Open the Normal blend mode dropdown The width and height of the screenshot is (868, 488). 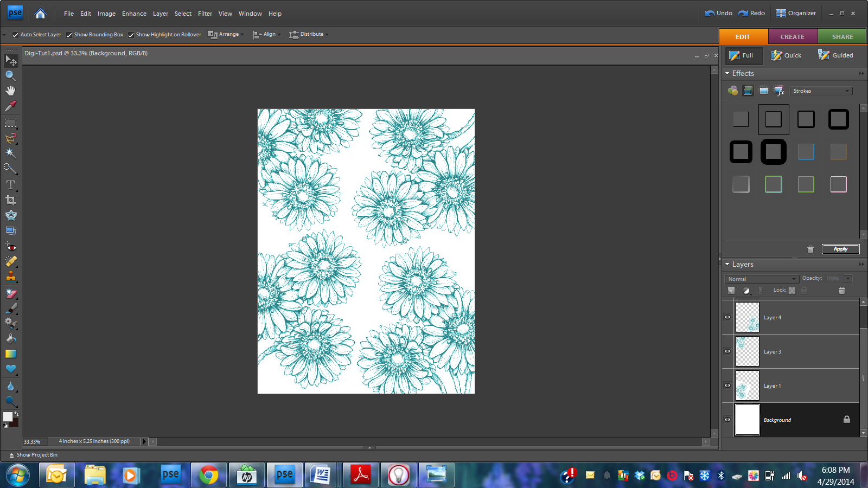[762, 279]
